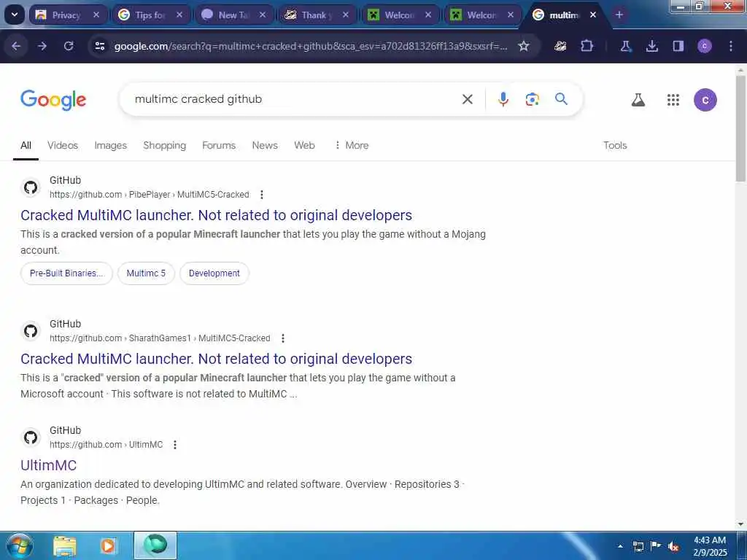Viewport: 747px width, 560px height.
Task: Open the Extensions puzzle menu
Action: 587,46
